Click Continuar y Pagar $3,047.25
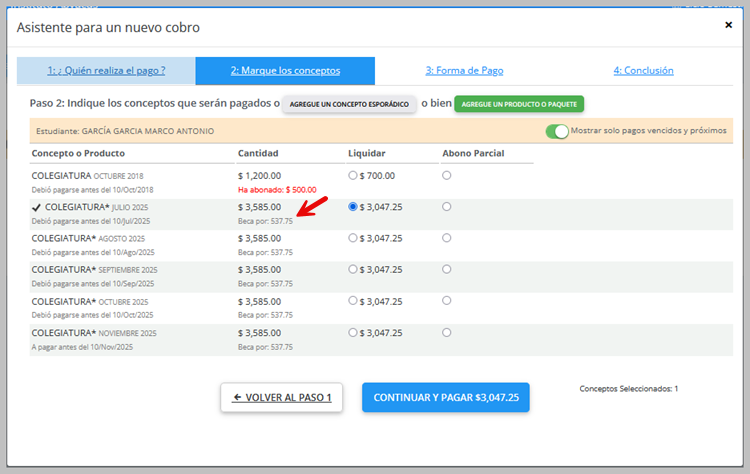This screenshot has width=750, height=474. pos(446,397)
